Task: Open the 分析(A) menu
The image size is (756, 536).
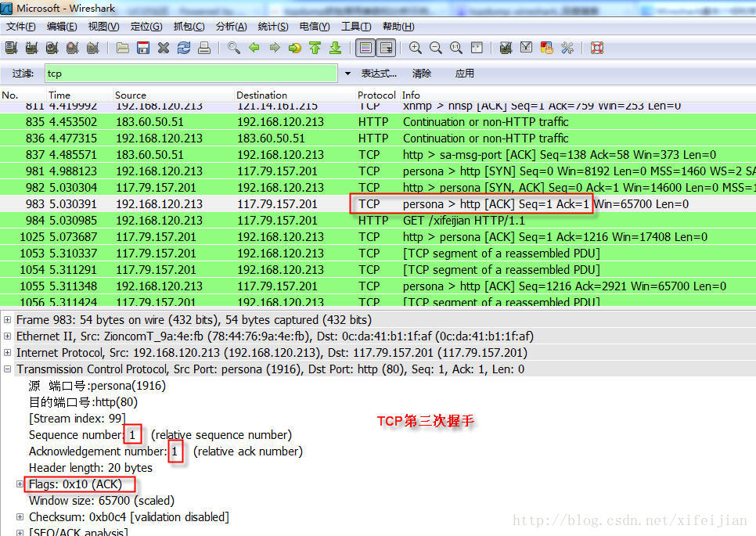Action: tap(232, 27)
